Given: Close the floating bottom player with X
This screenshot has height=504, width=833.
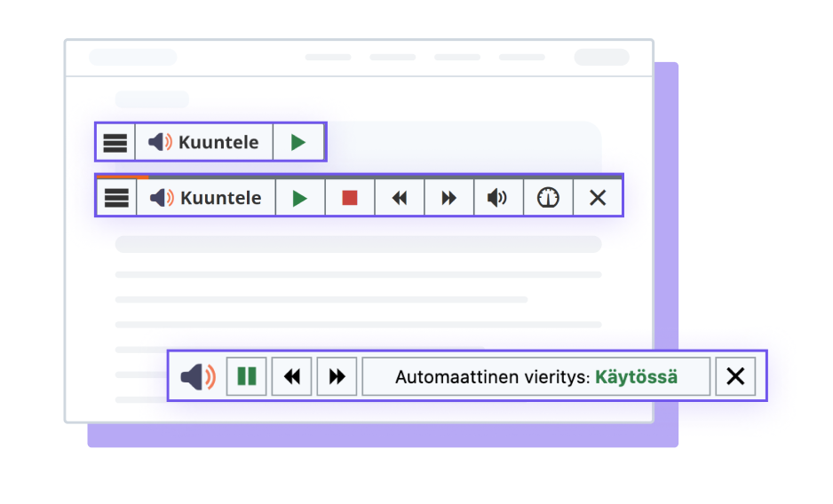Looking at the screenshot, I should [x=735, y=376].
